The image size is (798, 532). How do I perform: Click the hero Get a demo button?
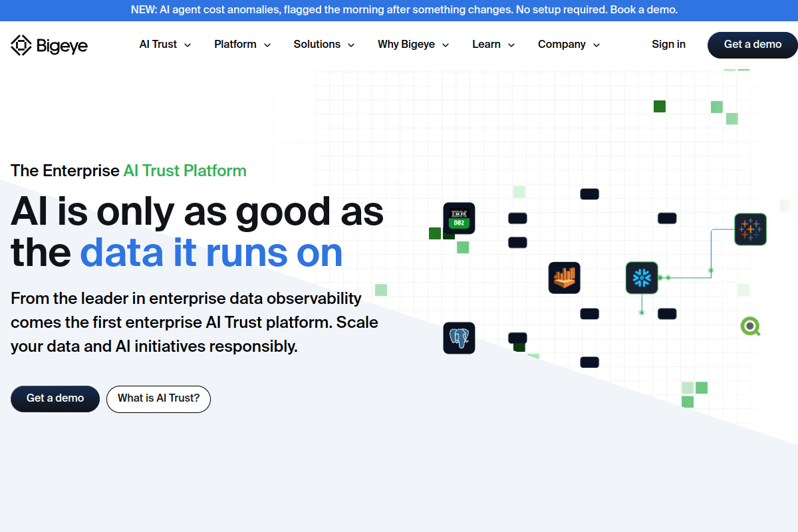click(x=55, y=399)
